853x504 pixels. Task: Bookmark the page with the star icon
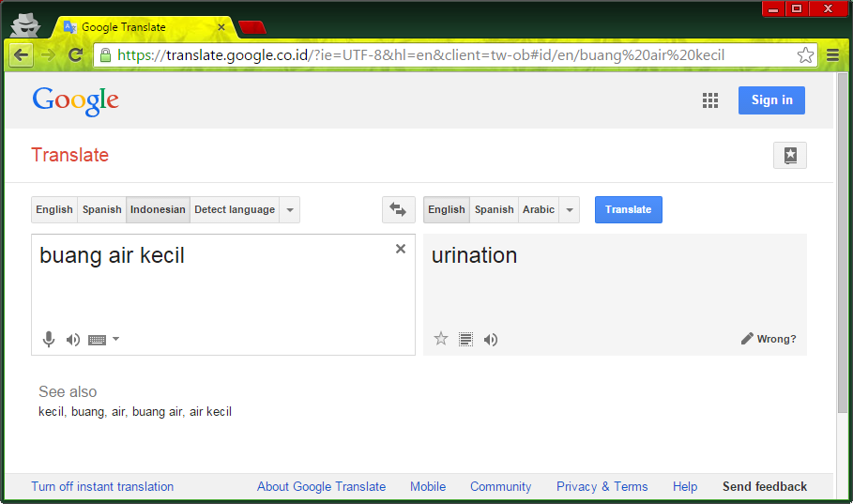coord(805,55)
